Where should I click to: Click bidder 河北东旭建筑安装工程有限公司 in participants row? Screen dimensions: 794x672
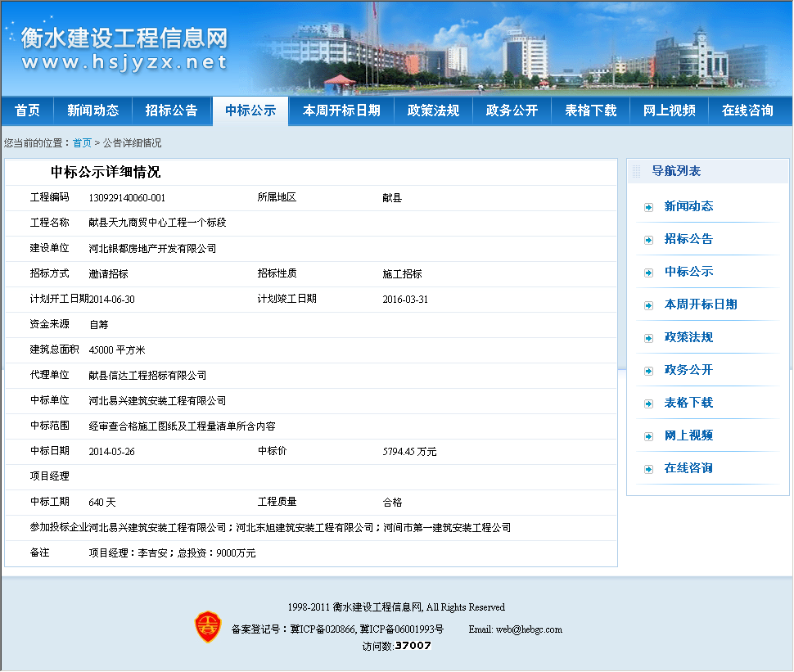click(x=305, y=528)
